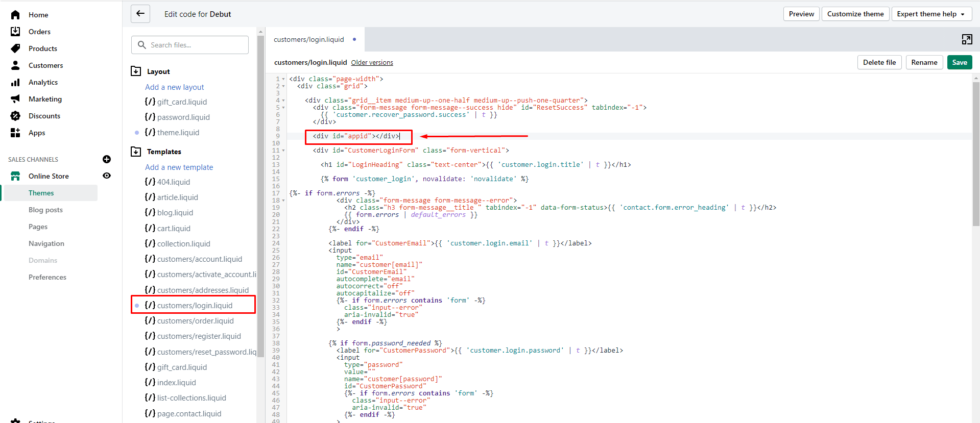The image size is (980, 423).
Task: Click the search magnifier icon
Action: coord(142,45)
